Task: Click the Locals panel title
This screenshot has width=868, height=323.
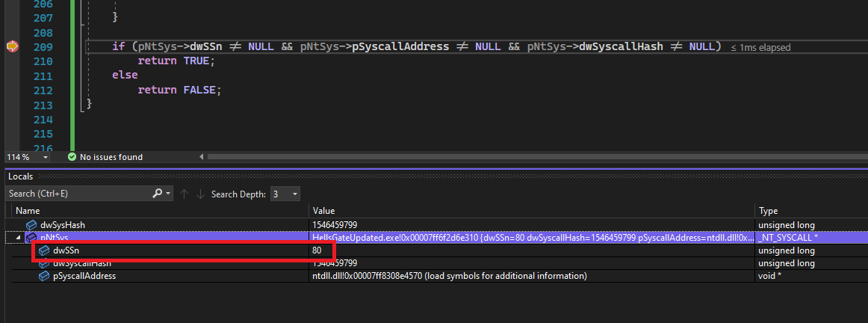Action: tap(20, 176)
